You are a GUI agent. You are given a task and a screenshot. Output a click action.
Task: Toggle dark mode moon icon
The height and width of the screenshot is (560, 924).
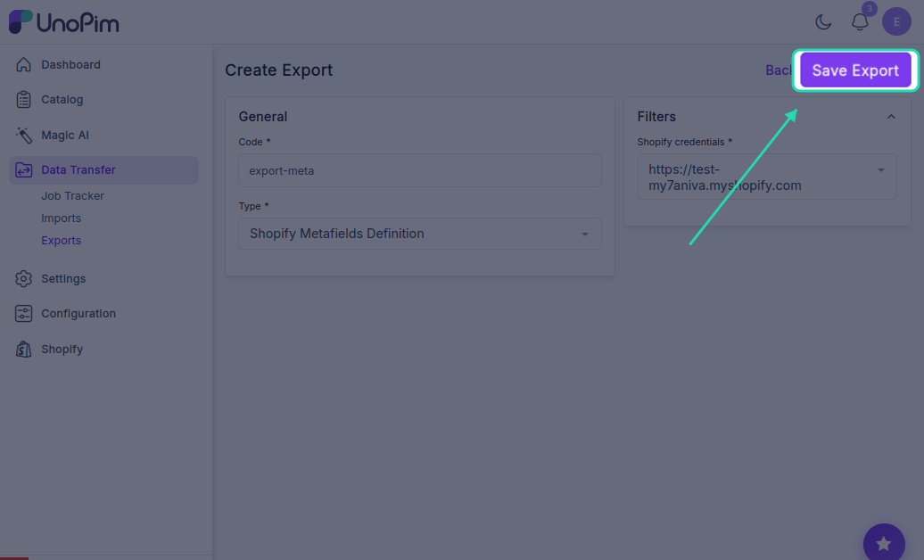coord(823,22)
